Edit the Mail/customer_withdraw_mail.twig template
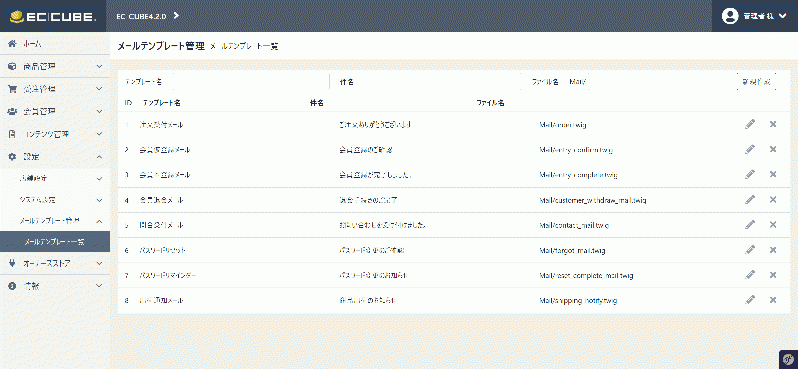 [x=750, y=200]
